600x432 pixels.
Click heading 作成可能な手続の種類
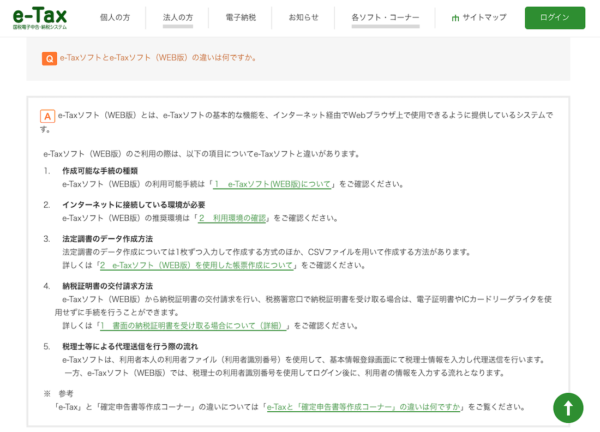pos(100,171)
